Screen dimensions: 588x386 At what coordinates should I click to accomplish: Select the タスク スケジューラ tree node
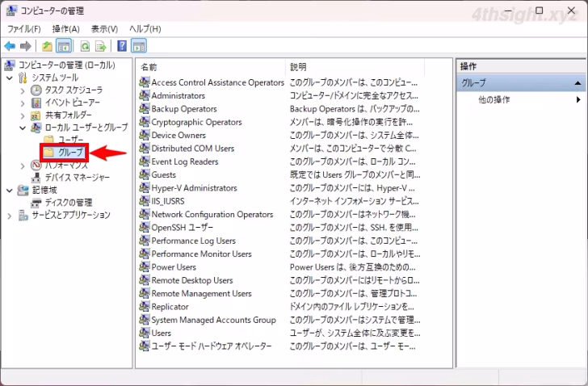coord(73,90)
